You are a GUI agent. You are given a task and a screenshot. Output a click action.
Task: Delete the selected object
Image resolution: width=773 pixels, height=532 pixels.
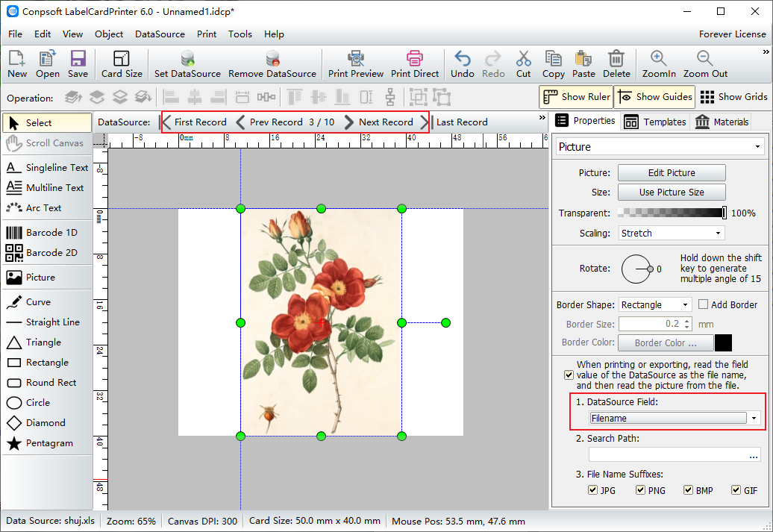tap(616, 64)
